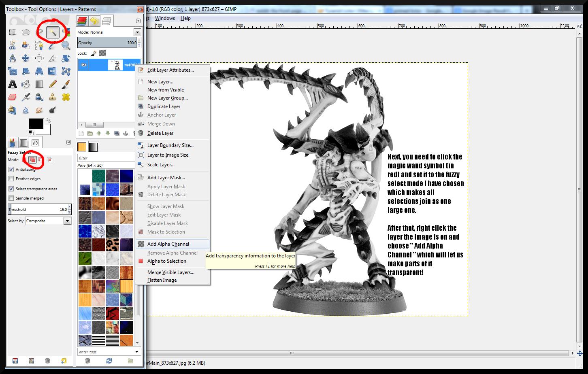Select the Pencil tool
This screenshot has width=588, height=374.
click(53, 84)
